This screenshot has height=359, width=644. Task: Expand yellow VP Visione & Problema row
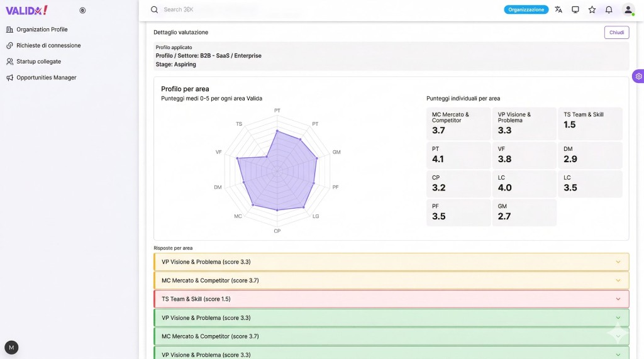pyautogui.click(x=391, y=262)
